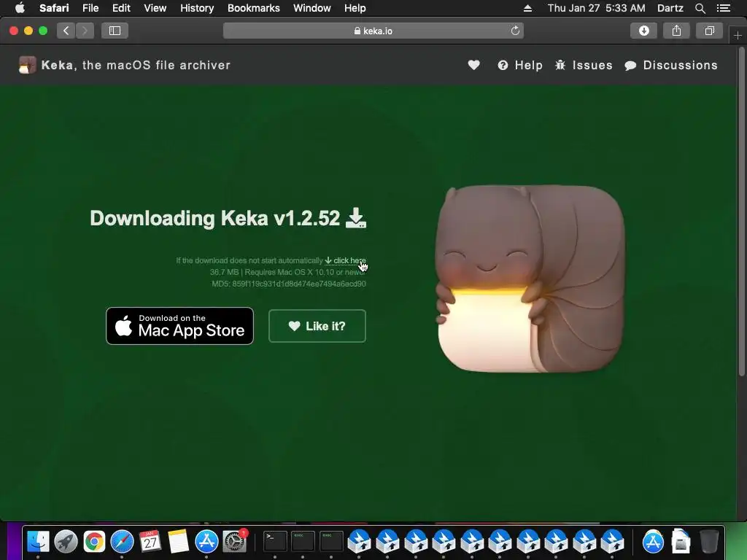
Task: Click the large Keka mascot image
Action: [x=530, y=279]
